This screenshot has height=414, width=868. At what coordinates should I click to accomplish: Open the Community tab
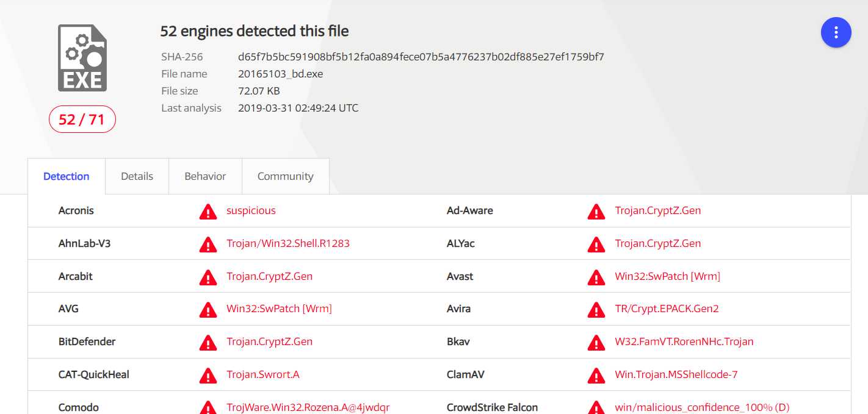[285, 176]
